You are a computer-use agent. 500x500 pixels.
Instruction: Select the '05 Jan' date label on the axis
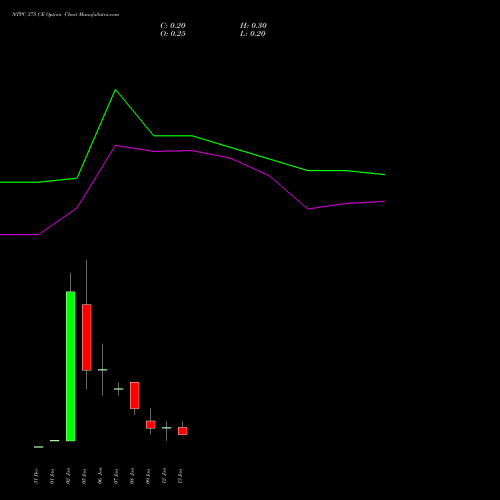tap(84, 476)
